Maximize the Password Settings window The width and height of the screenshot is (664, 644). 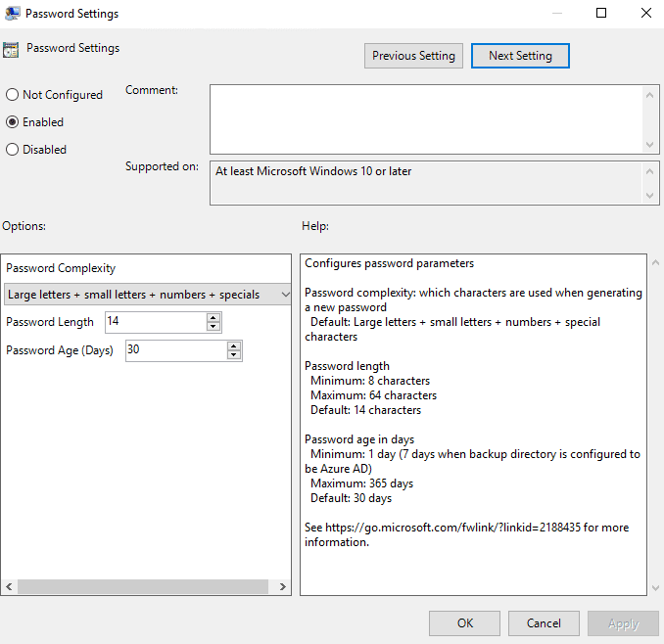601,14
